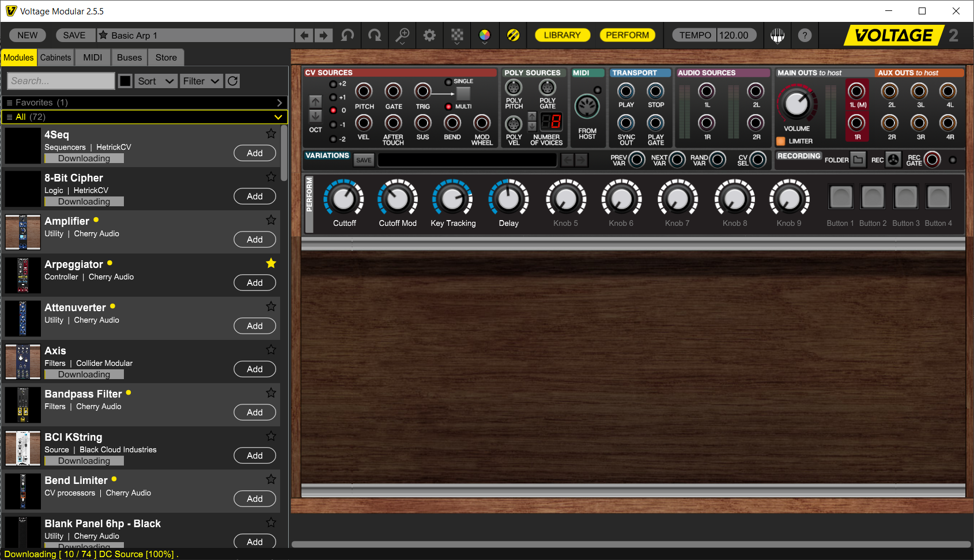Click the REC record reel icon

pyautogui.click(x=893, y=160)
